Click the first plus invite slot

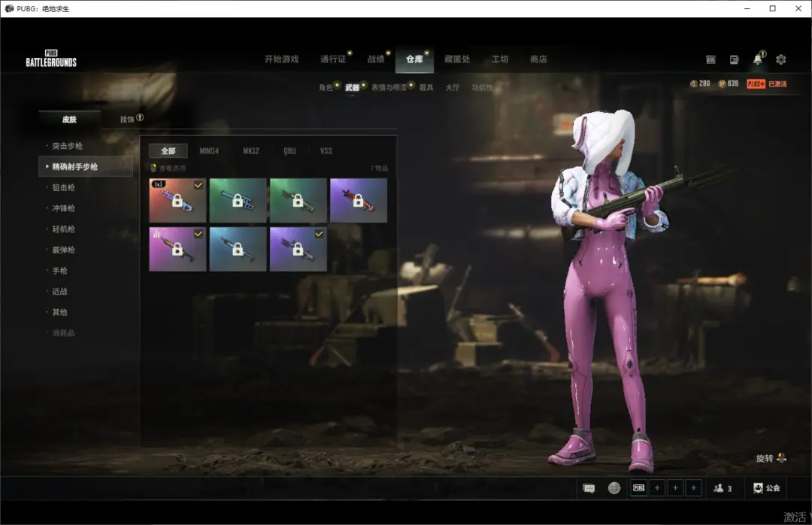coord(657,487)
